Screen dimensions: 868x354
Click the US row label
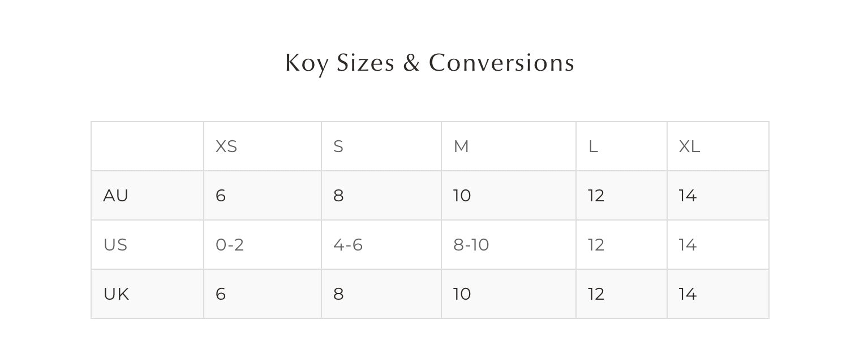click(x=115, y=245)
